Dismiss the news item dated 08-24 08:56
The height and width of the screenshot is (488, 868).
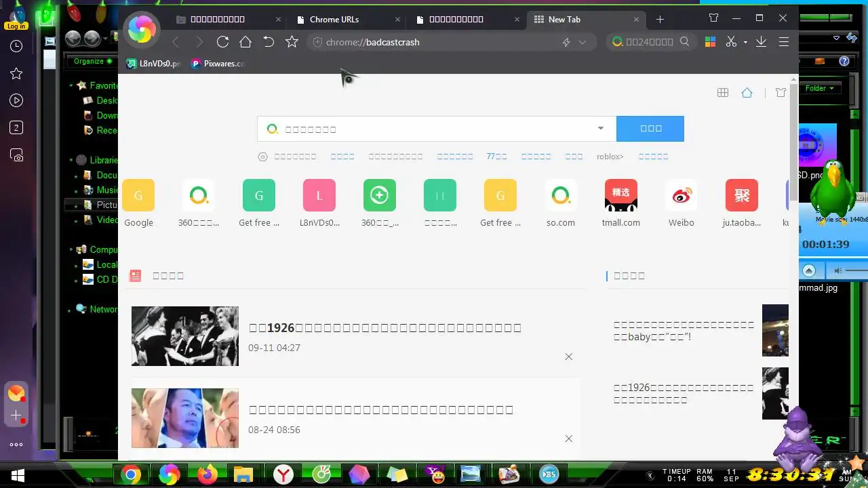coord(569,439)
